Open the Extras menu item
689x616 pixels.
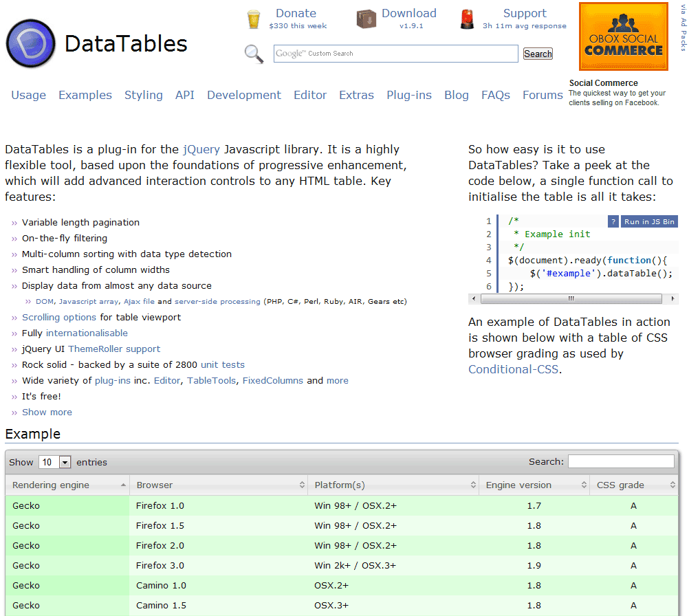coord(356,96)
